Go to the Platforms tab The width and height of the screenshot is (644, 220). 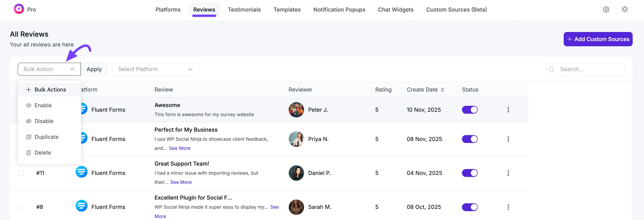click(168, 10)
